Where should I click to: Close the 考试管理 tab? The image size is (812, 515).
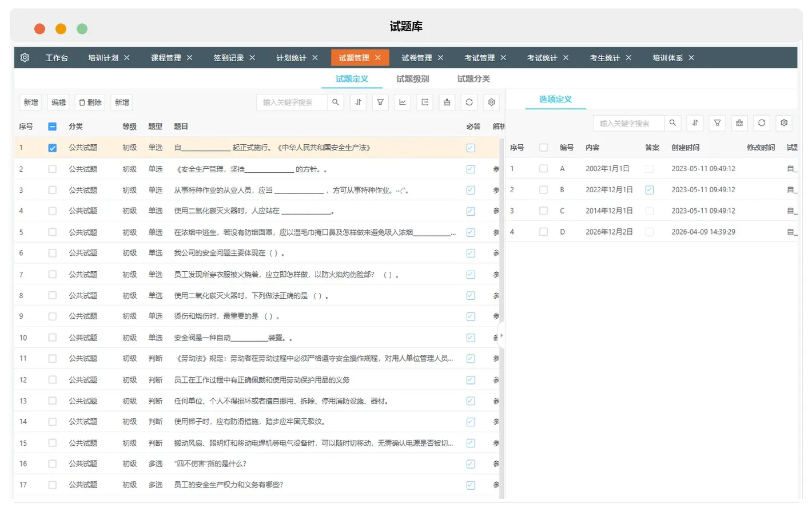pos(503,58)
